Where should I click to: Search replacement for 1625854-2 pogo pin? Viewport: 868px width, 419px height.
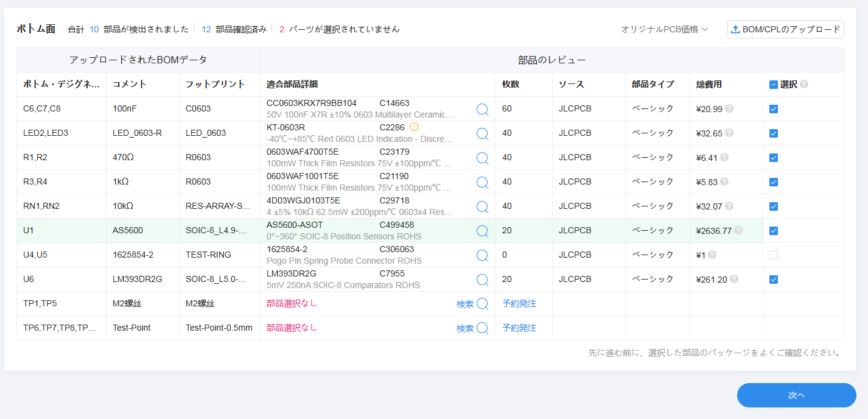[482, 255]
